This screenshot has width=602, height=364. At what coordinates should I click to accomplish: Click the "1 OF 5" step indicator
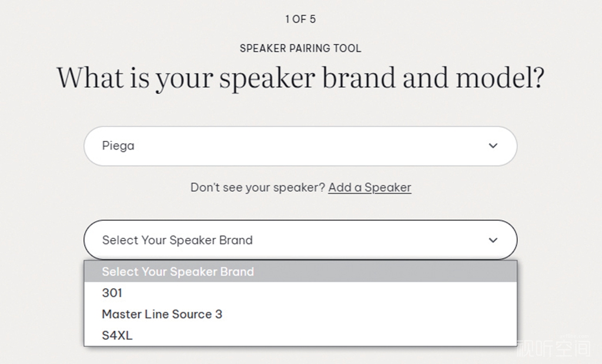tap(300, 19)
